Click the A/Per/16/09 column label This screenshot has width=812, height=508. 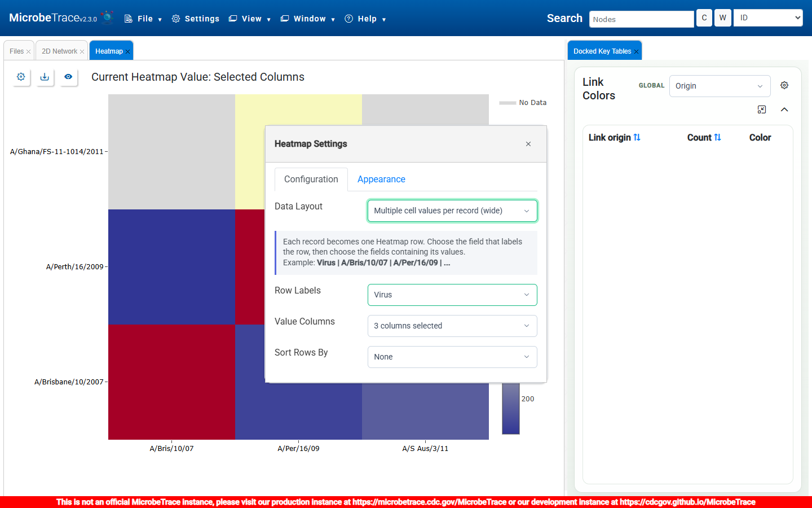298,449
